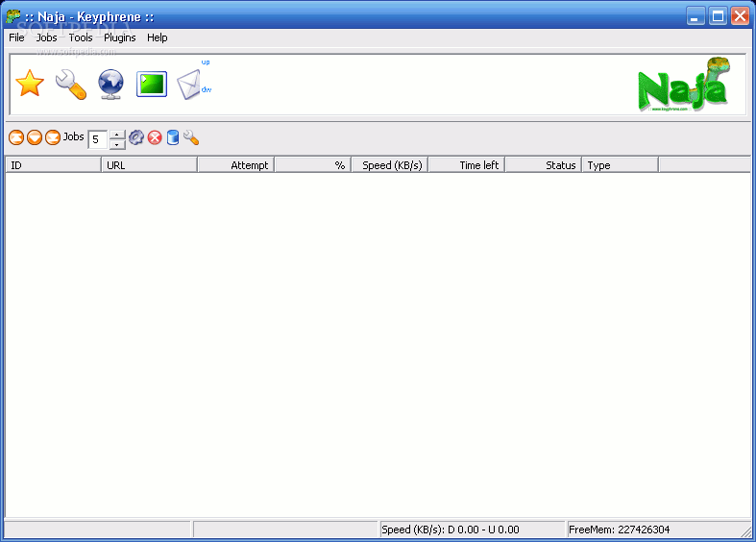This screenshot has height=542, width=756.
Task: Increase the Jobs count with up spinner
Action: [117, 135]
